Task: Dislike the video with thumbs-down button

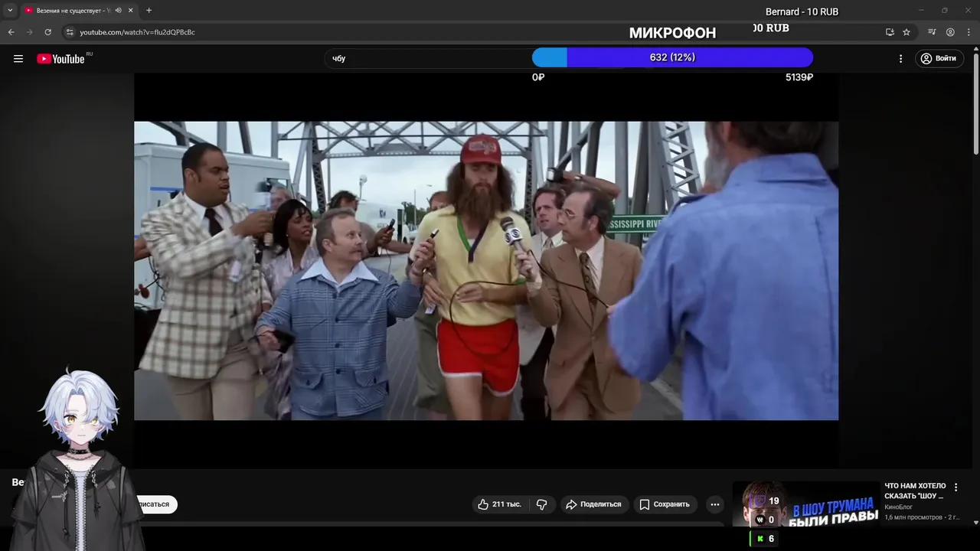Action: [541, 504]
